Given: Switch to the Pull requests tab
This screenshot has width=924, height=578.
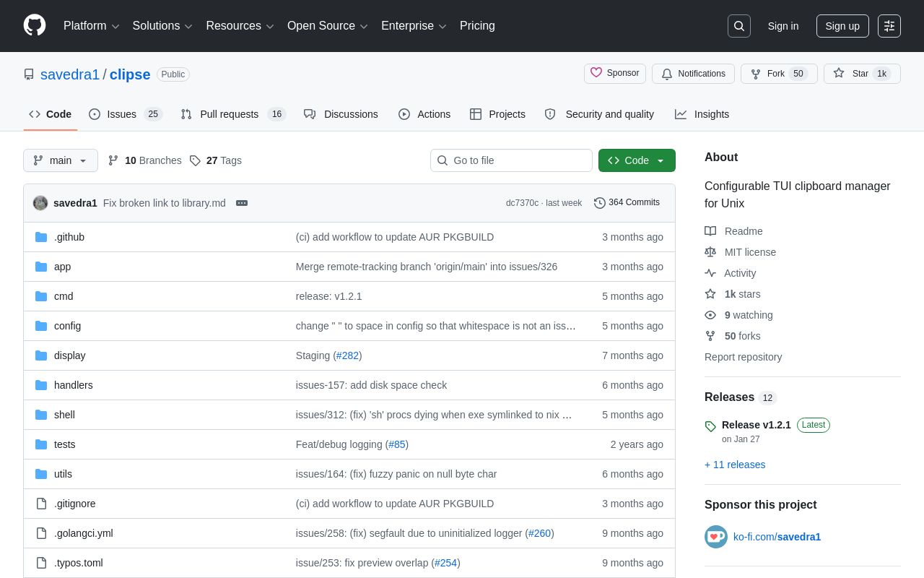Looking at the screenshot, I should [x=233, y=114].
